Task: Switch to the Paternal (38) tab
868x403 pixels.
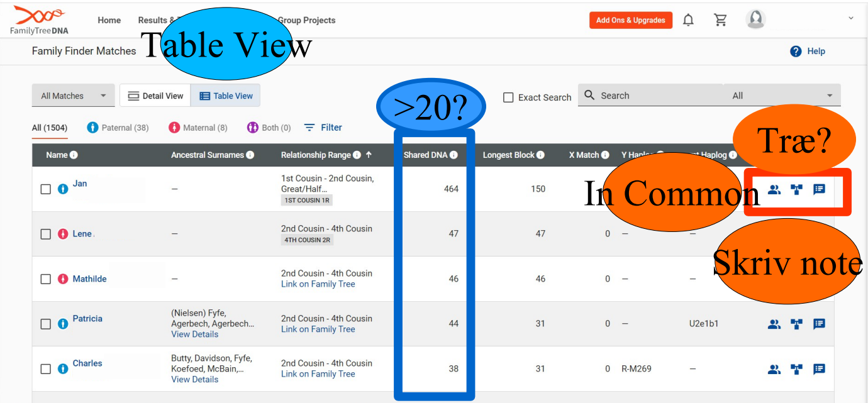Action: point(118,128)
